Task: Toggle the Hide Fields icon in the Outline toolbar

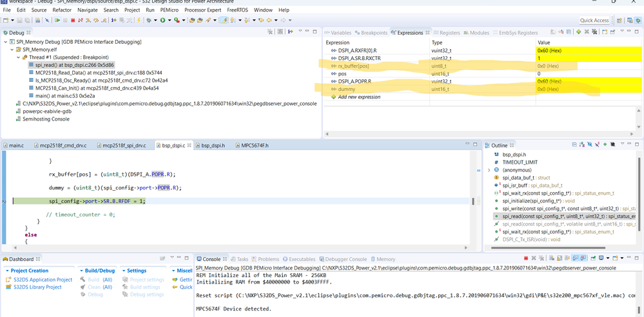Action: tap(590, 144)
